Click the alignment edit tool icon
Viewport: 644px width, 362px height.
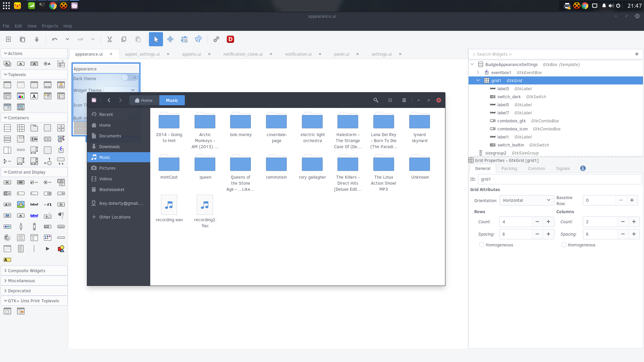[x=198, y=40]
